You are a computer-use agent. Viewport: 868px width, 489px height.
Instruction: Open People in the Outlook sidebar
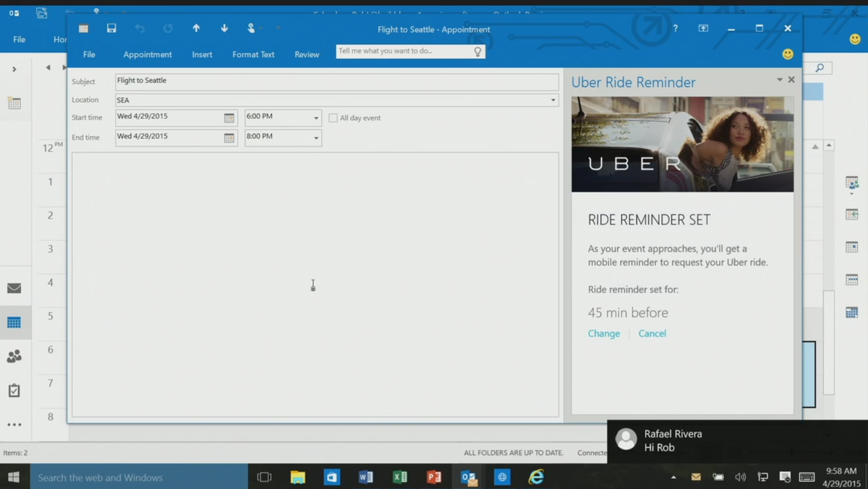[14, 356]
